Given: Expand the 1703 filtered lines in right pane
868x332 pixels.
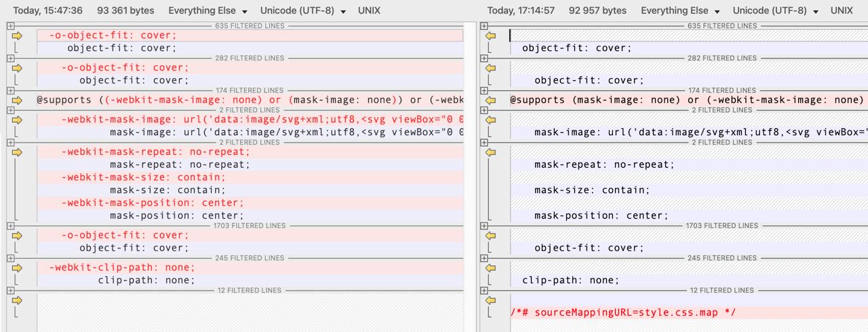Looking at the screenshot, I should tap(484, 225).
